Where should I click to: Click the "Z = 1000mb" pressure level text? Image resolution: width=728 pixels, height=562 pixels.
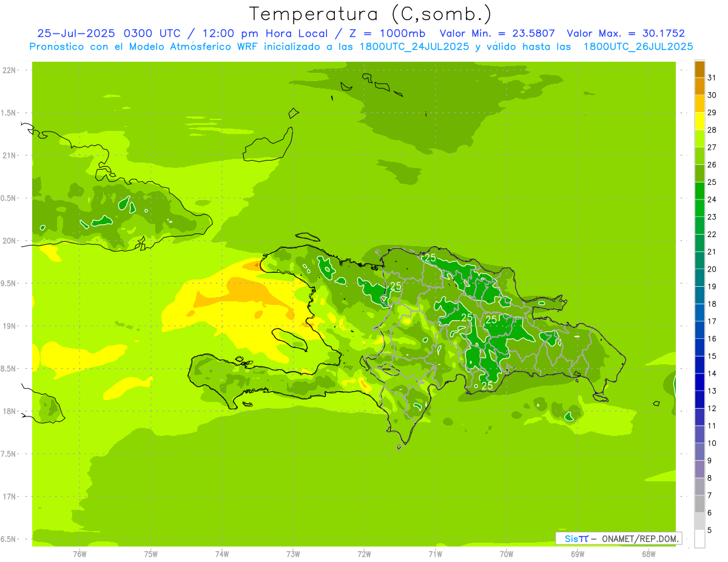(388, 33)
